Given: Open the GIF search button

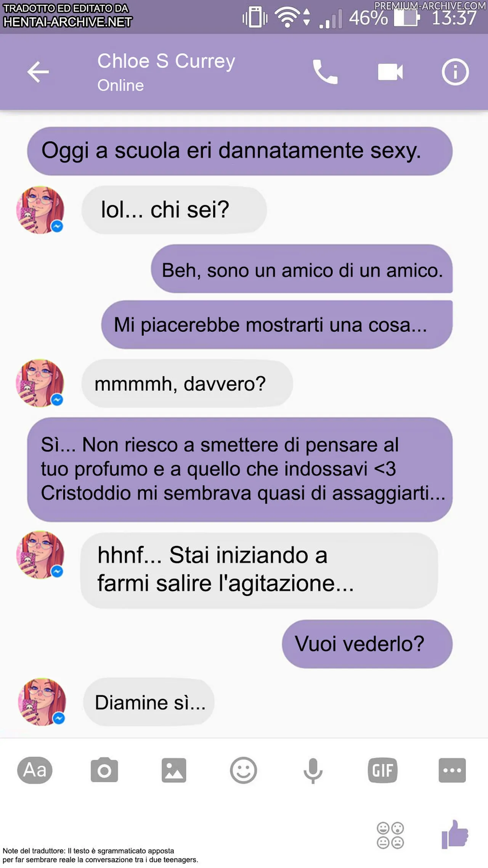Looking at the screenshot, I should [383, 770].
